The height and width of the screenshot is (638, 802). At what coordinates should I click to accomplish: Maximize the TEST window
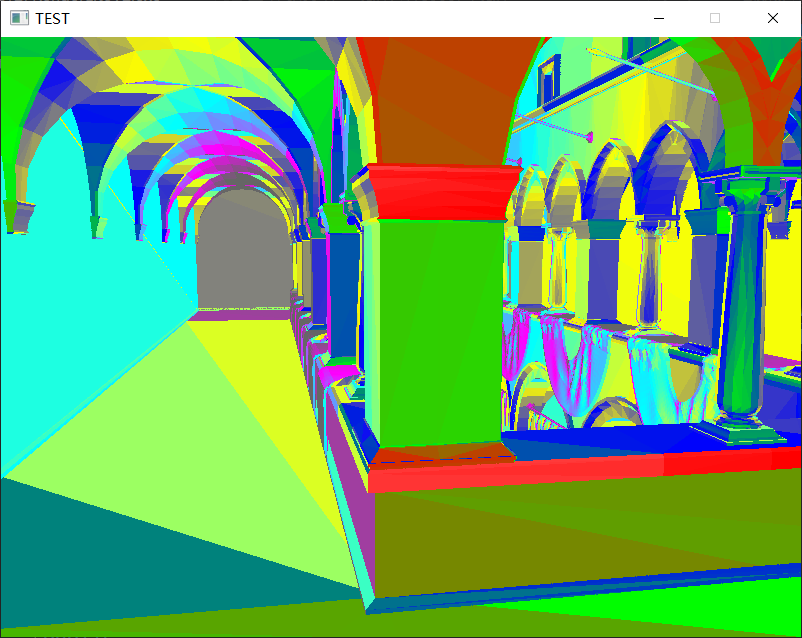click(714, 17)
